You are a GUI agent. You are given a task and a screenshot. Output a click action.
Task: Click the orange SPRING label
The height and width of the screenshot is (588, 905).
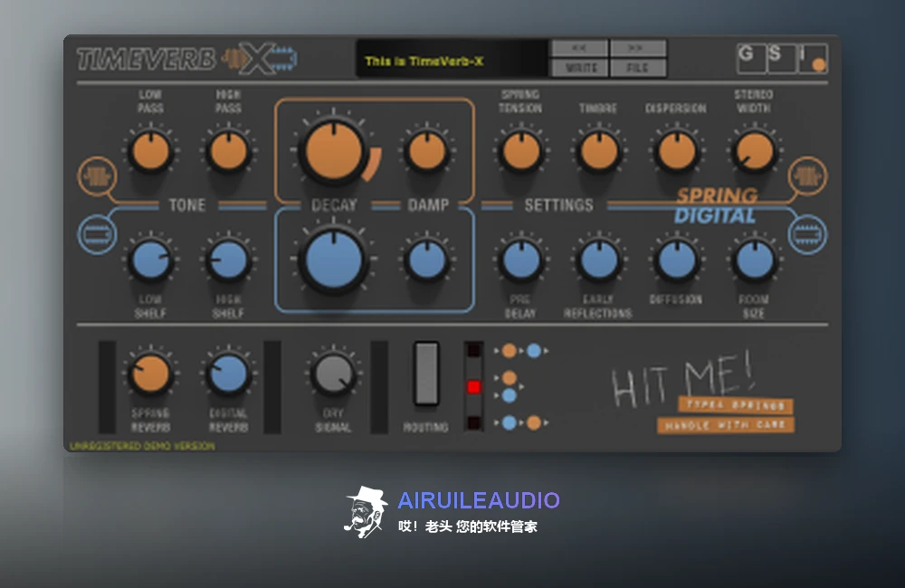click(x=717, y=195)
